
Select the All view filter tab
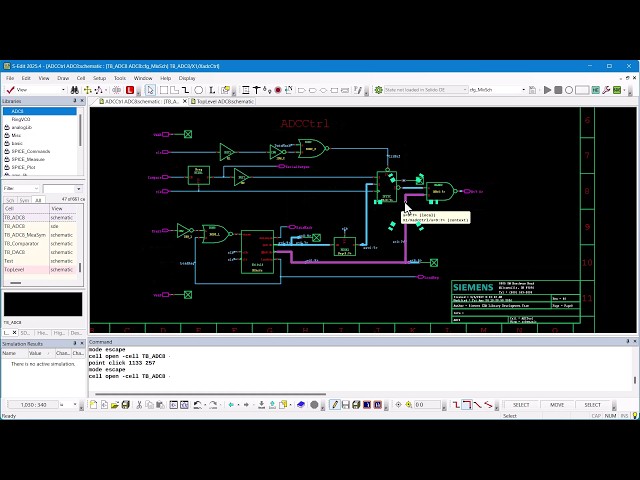(x=38, y=200)
